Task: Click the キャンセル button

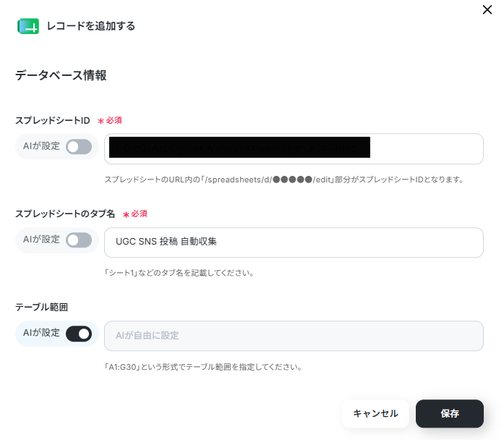Action: [x=375, y=414]
